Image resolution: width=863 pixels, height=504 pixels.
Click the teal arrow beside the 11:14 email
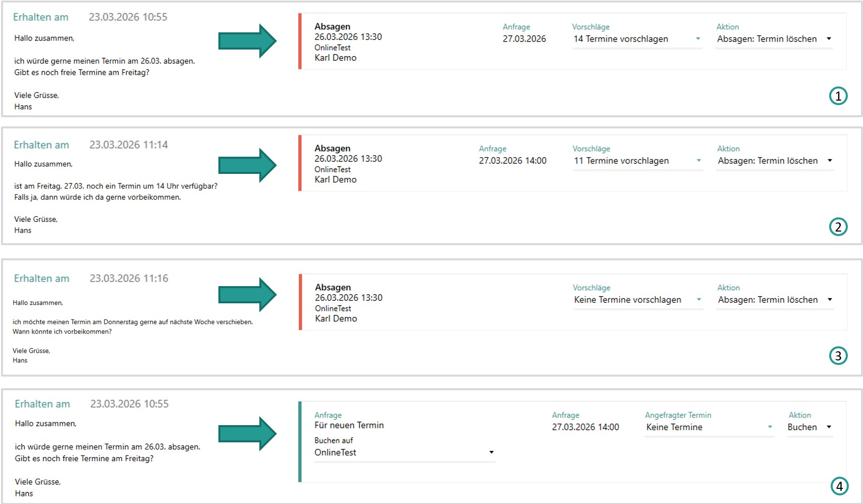pyautogui.click(x=247, y=165)
